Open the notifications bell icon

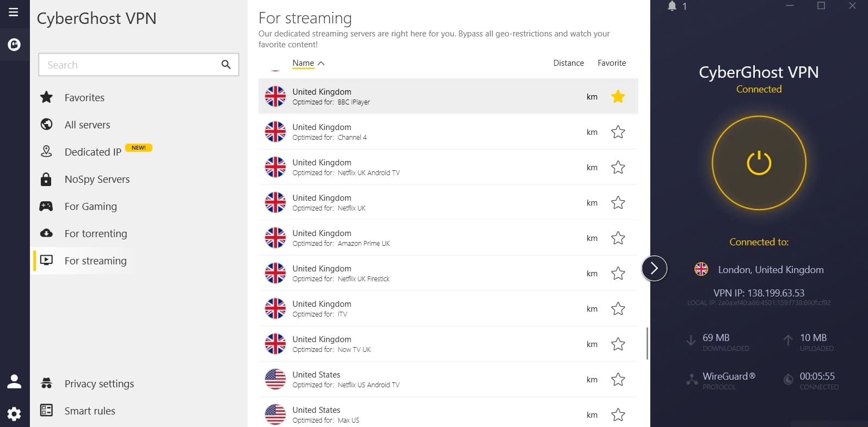(672, 6)
